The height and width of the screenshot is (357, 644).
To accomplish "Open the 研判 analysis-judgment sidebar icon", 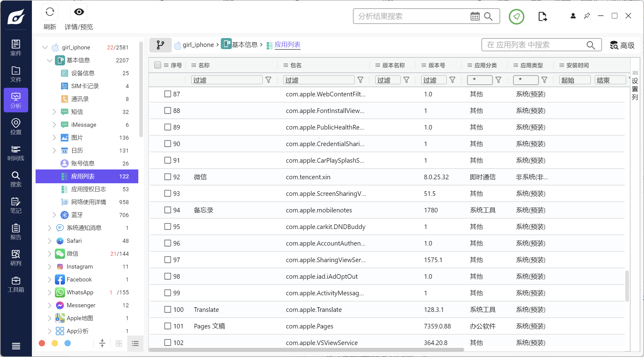I will pyautogui.click(x=16, y=258).
